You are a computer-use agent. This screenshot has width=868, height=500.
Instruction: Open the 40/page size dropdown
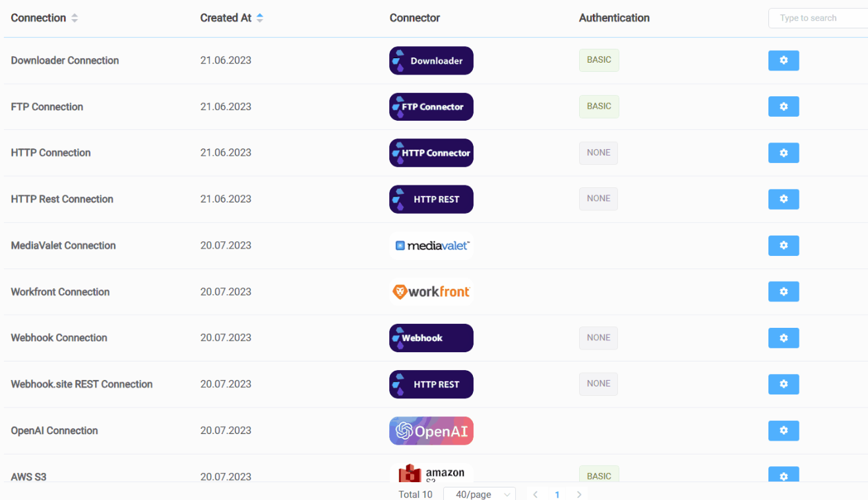tap(480, 494)
